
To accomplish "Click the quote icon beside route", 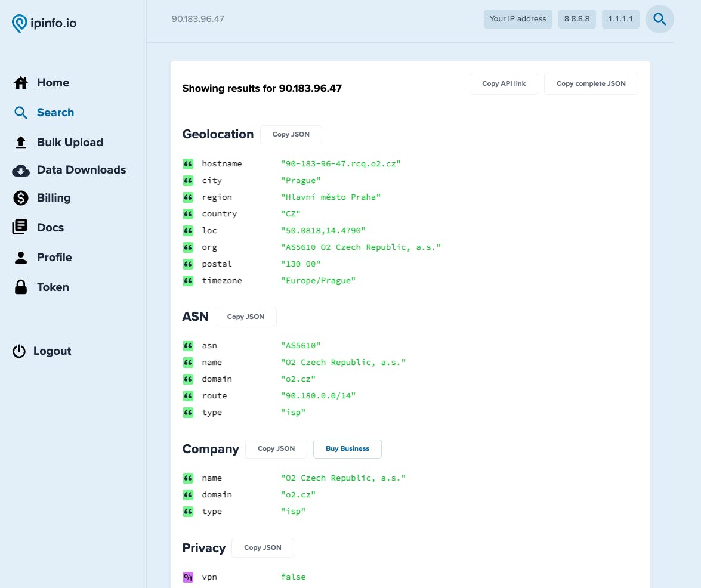I will [x=188, y=396].
